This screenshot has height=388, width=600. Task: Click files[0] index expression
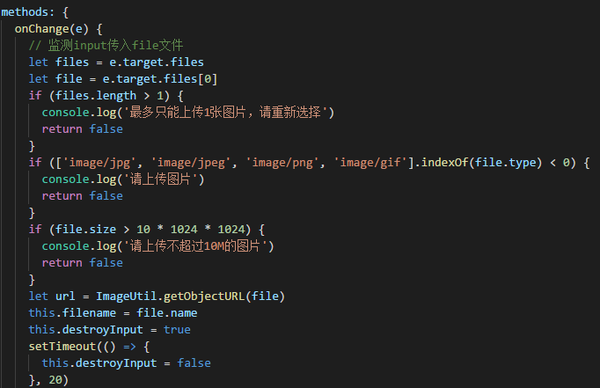click(190, 79)
